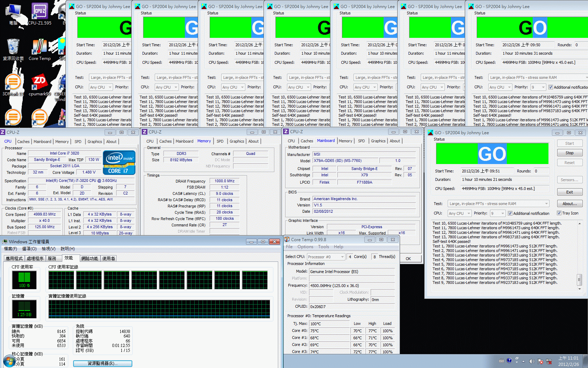This screenshot has height=368, width=588.
Task: Open the 電腦 (Computer) desktop icon
Action: (13, 14)
